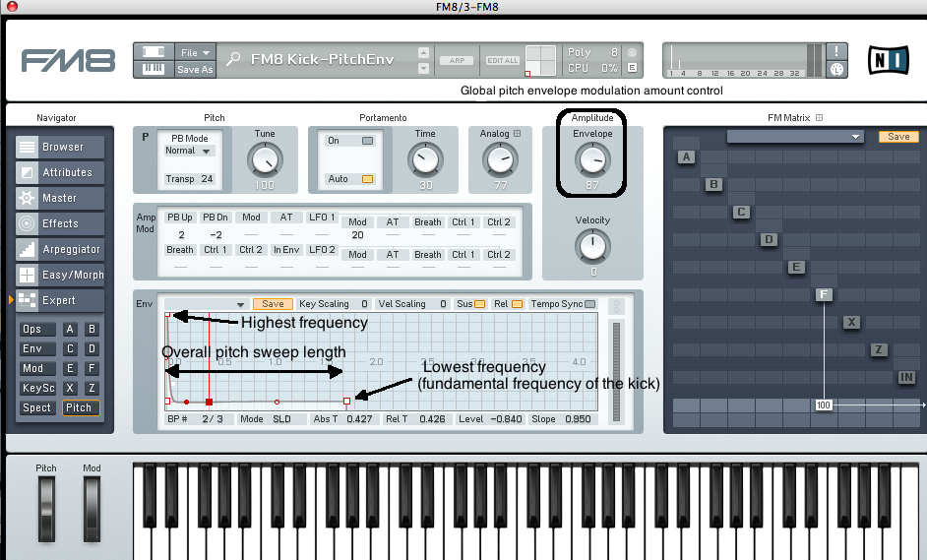927x560 pixels.
Task: Switch to the Env expert tab
Action: [x=36, y=348]
